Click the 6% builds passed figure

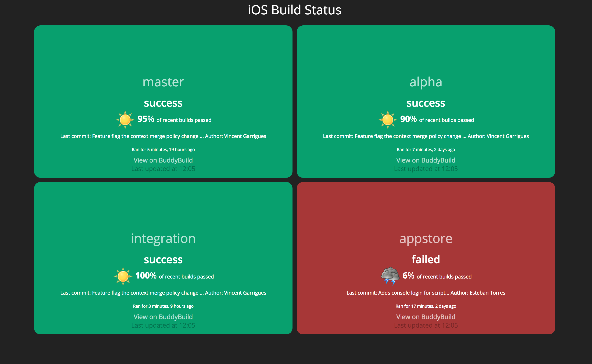point(408,275)
